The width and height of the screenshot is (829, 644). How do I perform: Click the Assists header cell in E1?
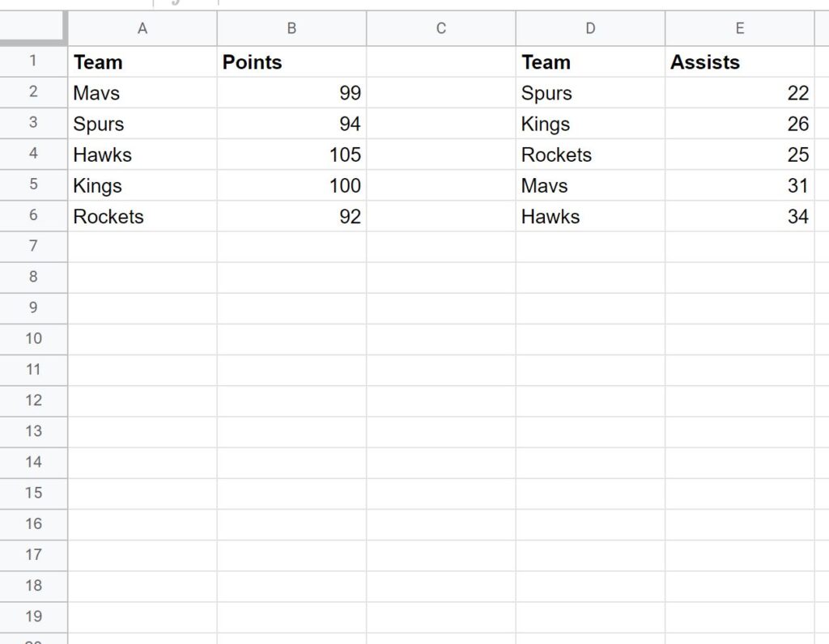pos(739,62)
